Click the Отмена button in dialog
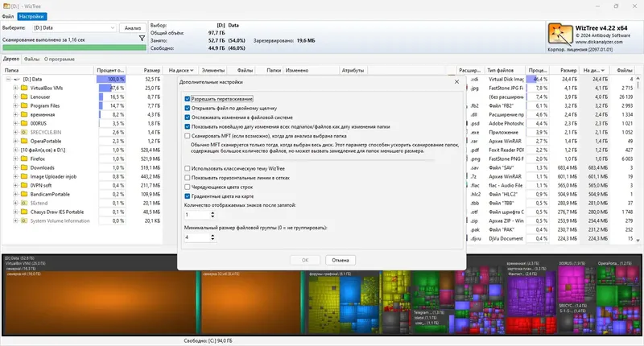This screenshot has width=644, height=346. point(341,260)
